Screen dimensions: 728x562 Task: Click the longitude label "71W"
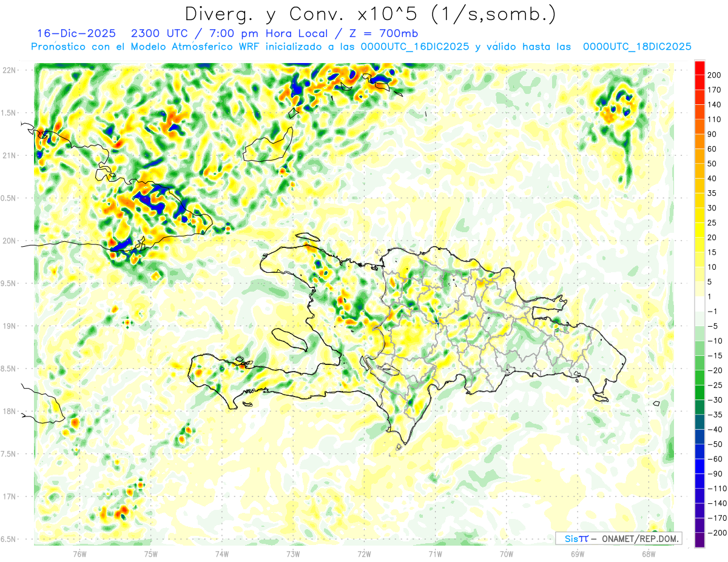pos(435,554)
